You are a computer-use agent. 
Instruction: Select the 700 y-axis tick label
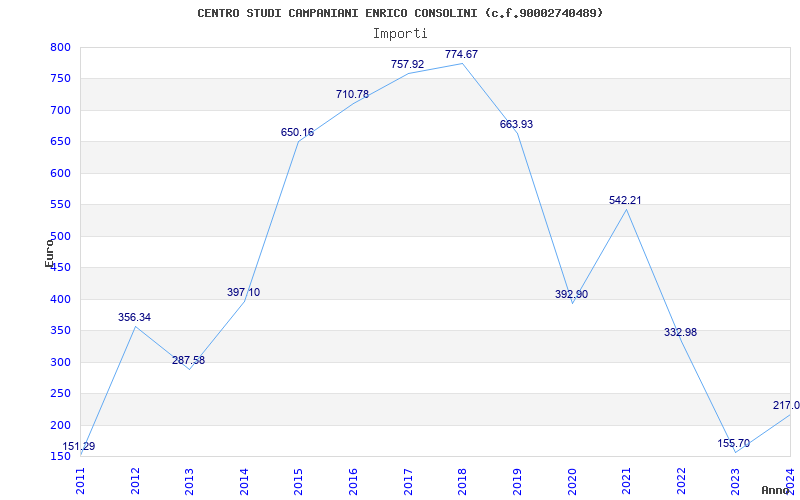coord(60,110)
